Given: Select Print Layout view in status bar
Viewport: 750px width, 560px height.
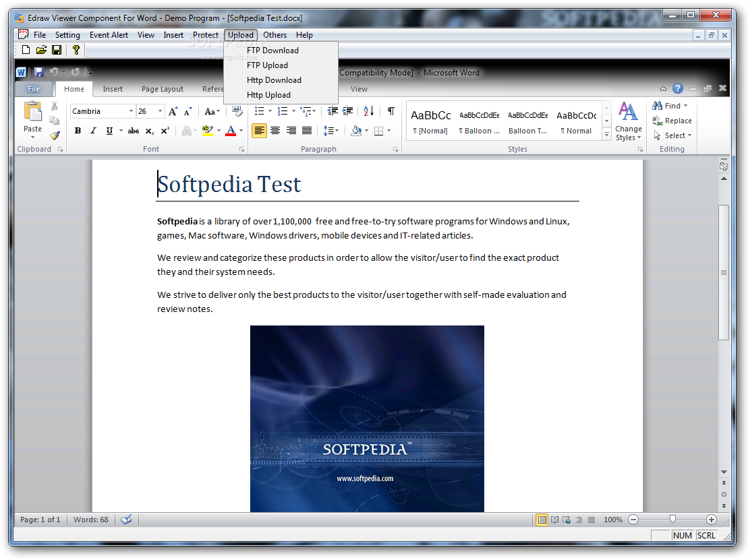Looking at the screenshot, I should pyautogui.click(x=542, y=520).
